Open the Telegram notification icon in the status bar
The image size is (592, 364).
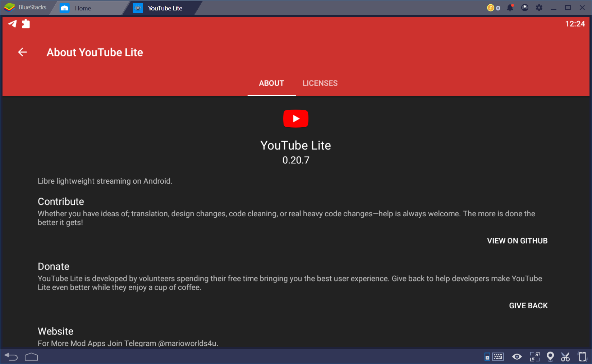12,24
